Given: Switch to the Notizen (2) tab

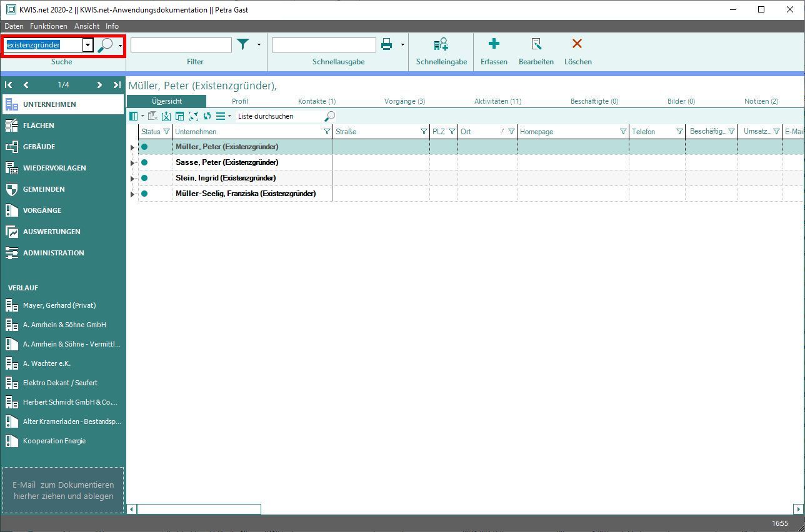Looking at the screenshot, I should (x=761, y=101).
